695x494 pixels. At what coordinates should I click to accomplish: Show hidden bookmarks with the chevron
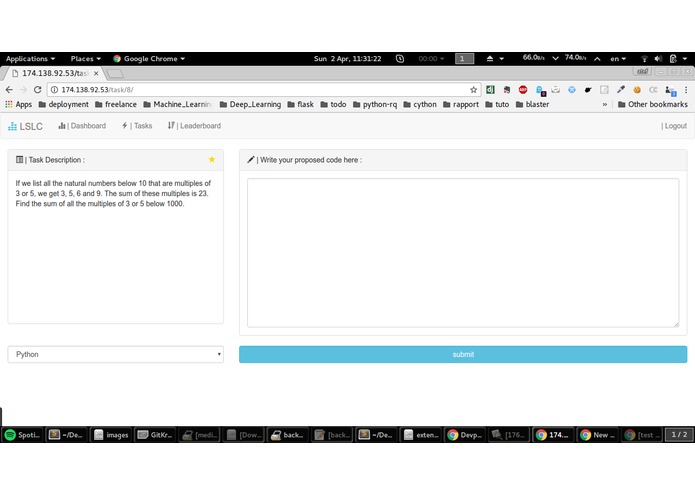(605, 105)
